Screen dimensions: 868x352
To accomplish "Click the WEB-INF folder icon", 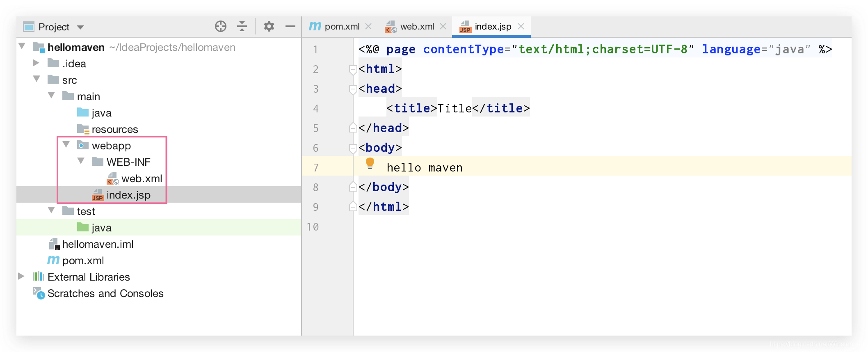I will pyautogui.click(x=98, y=162).
